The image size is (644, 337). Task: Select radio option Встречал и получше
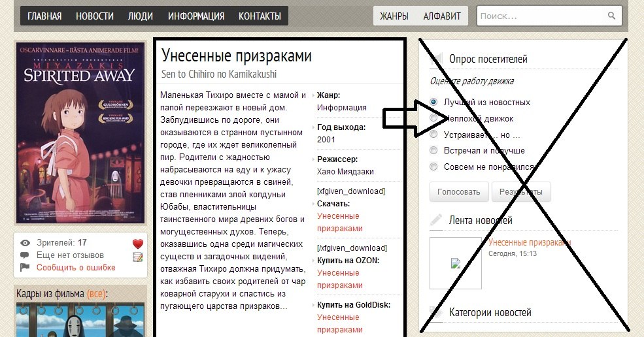coord(433,151)
